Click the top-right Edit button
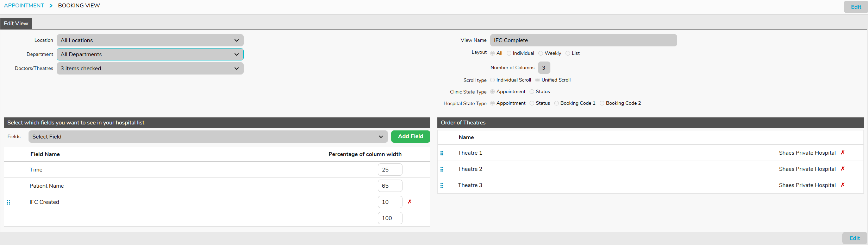The width and height of the screenshot is (868, 245). (x=856, y=7)
